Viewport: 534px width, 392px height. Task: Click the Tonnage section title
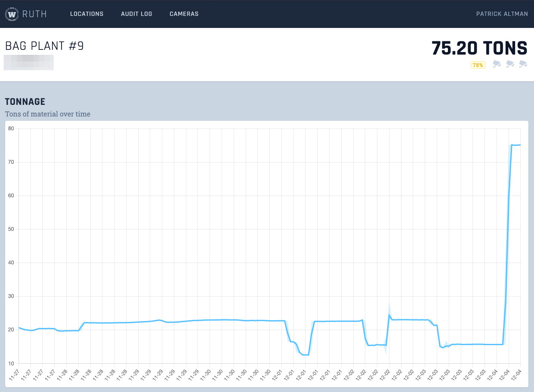pyautogui.click(x=25, y=102)
